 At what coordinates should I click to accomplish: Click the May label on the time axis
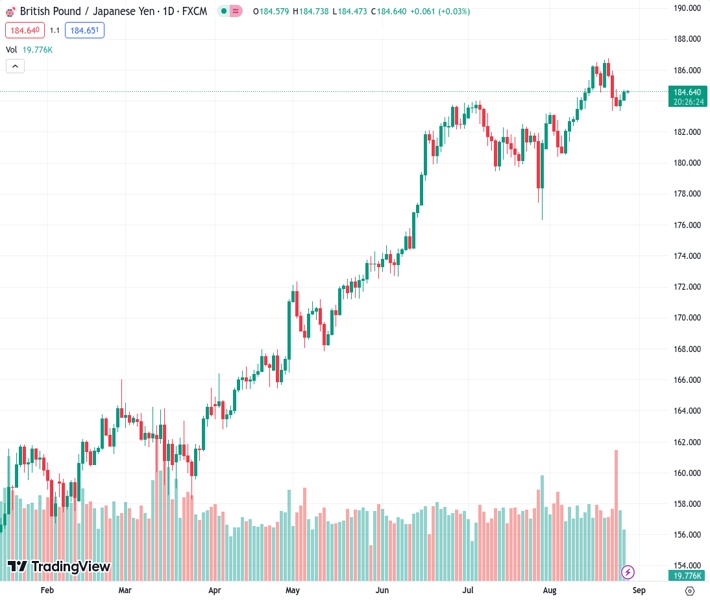(292, 591)
